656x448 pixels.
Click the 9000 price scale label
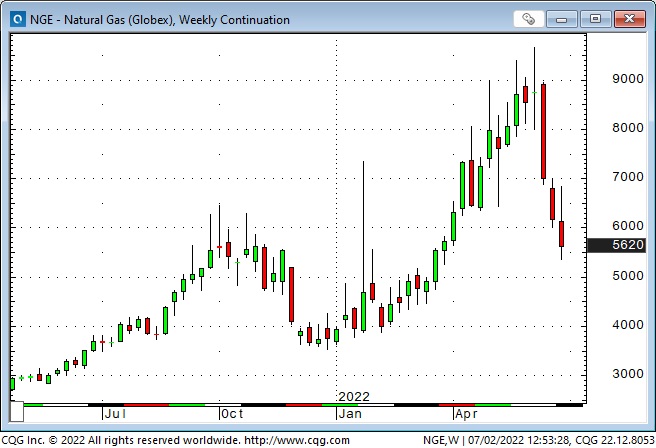(x=628, y=79)
